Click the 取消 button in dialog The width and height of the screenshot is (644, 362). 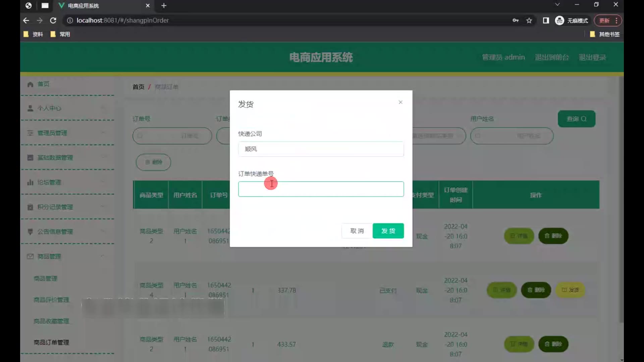coord(357,231)
